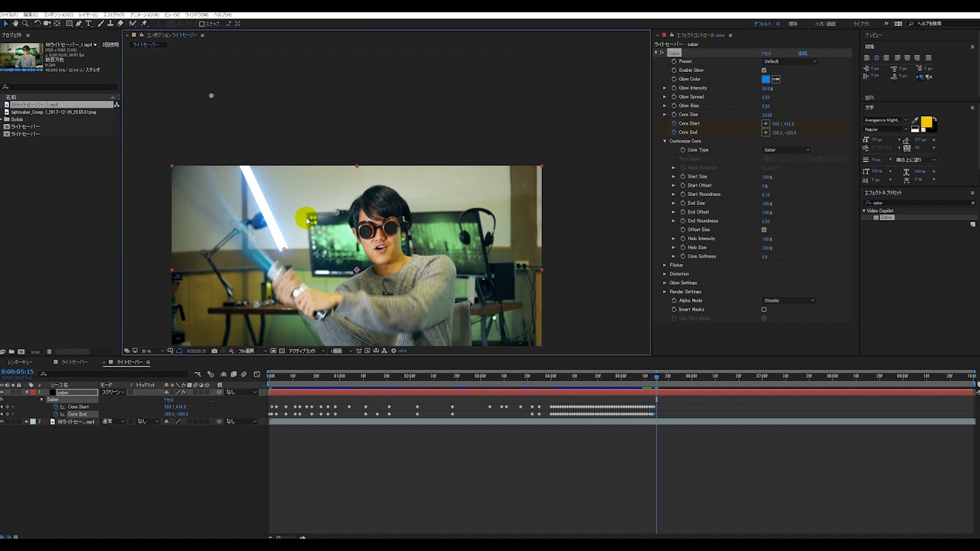Collapse the Video Copilot folder
Screen dimensions: 980x551
tap(864, 210)
